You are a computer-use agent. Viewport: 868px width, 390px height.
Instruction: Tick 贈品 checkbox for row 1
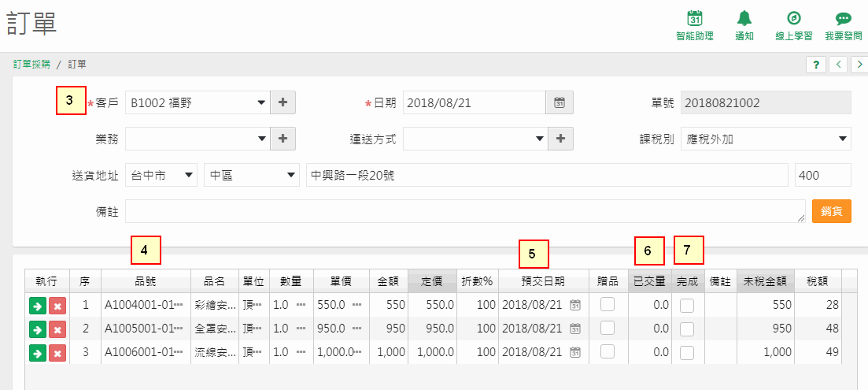click(x=608, y=305)
